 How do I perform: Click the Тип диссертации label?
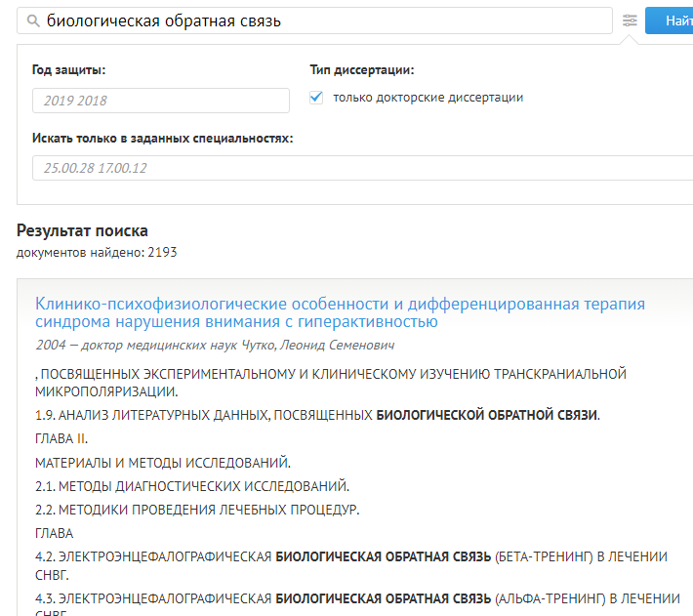[x=362, y=70]
